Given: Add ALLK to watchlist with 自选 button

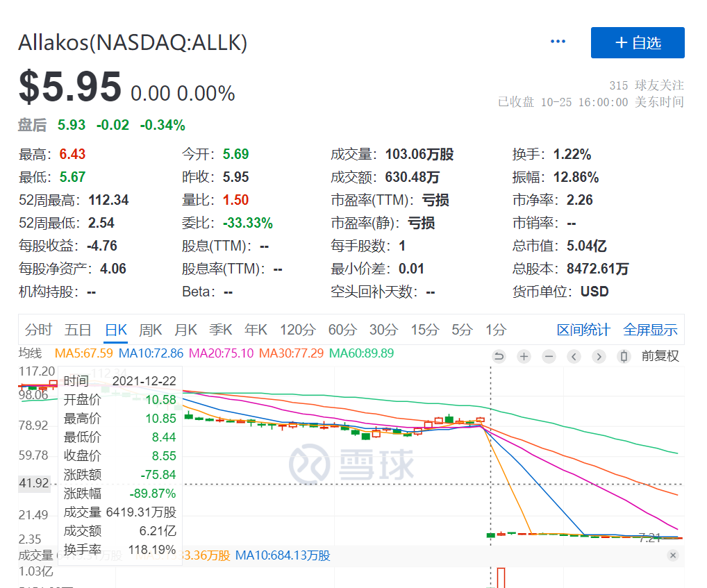Looking at the screenshot, I should point(638,43).
